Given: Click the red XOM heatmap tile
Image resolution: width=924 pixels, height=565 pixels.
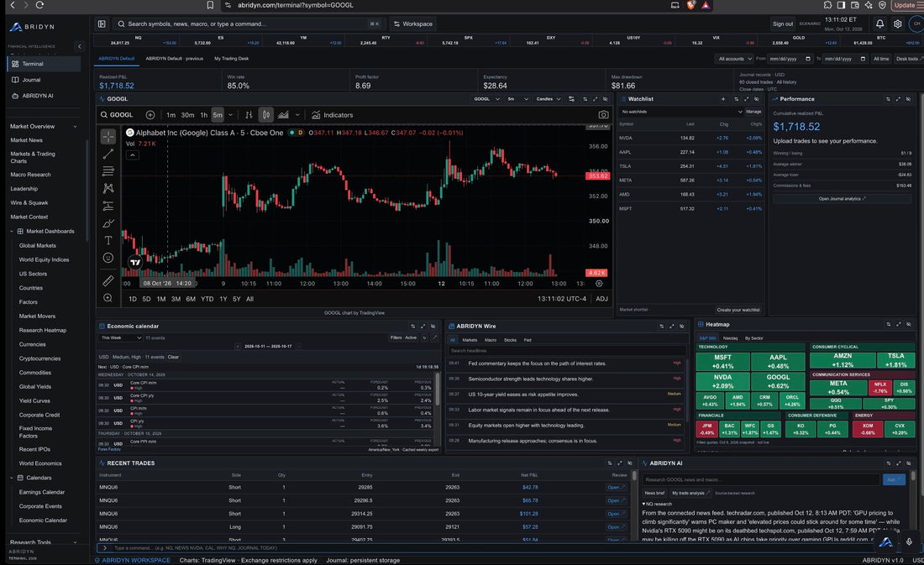Looking at the screenshot, I should 868,429.
